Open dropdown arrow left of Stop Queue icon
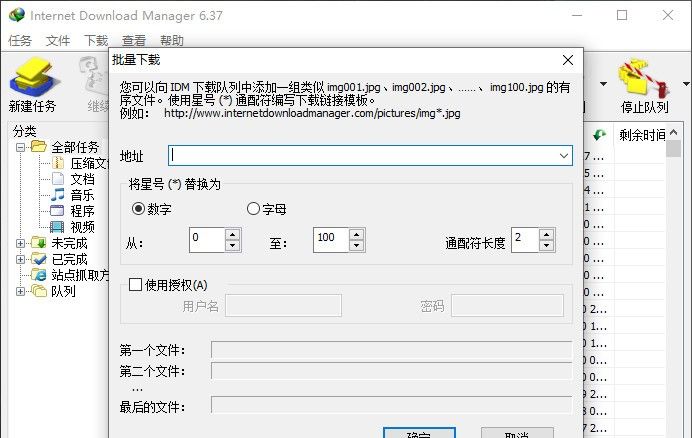This screenshot has width=692, height=438. (x=603, y=83)
